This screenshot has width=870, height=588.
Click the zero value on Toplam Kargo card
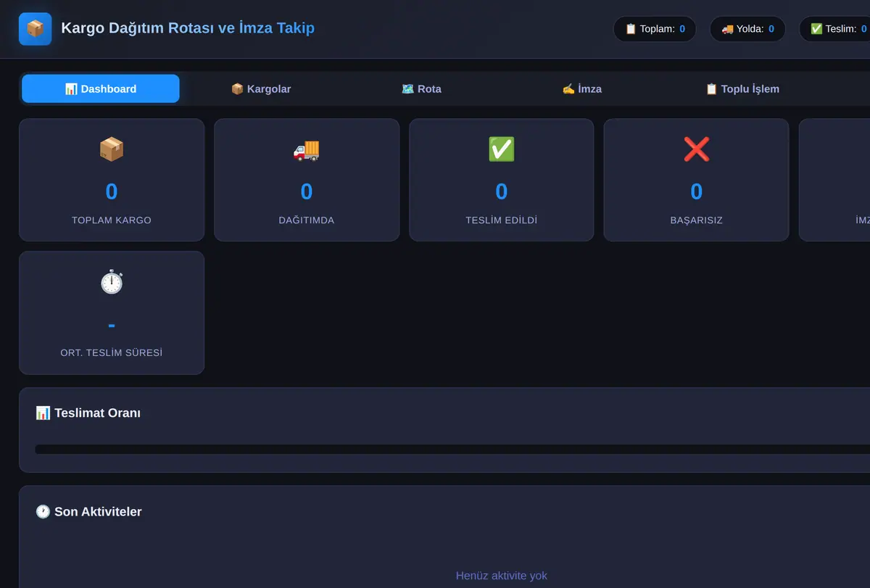click(112, 191)
